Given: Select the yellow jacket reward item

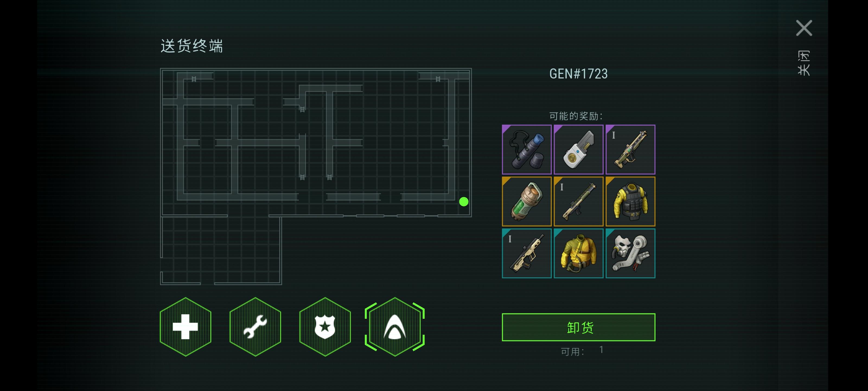Looking at the screenshot, I should click(578, 253).
